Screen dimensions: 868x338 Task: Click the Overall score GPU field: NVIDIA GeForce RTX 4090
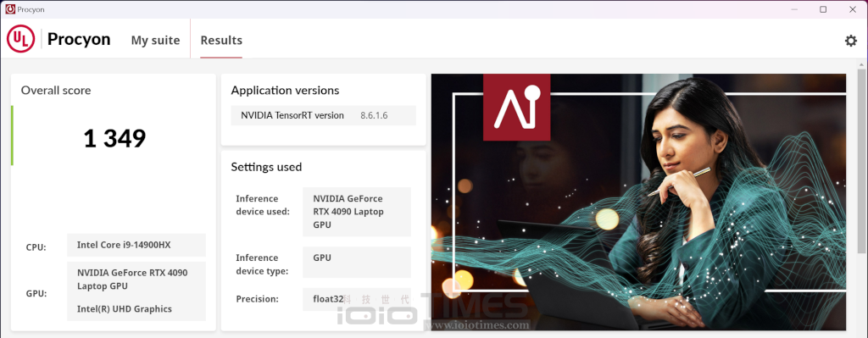136,291
